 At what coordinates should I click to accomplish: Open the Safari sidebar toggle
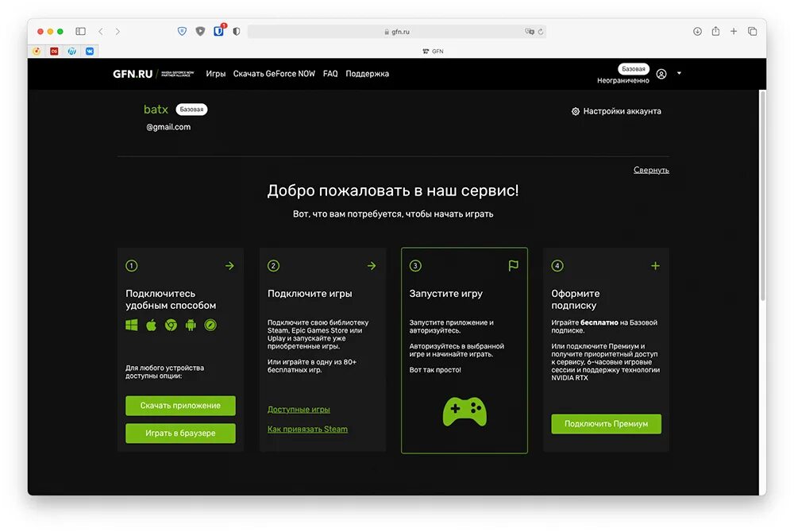click(80, 32)
